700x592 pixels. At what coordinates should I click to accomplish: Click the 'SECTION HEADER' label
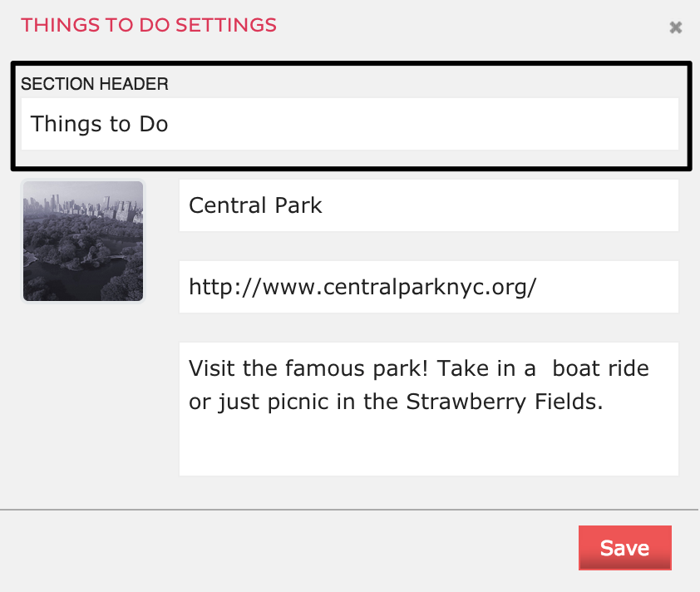(x=95, y=84)
